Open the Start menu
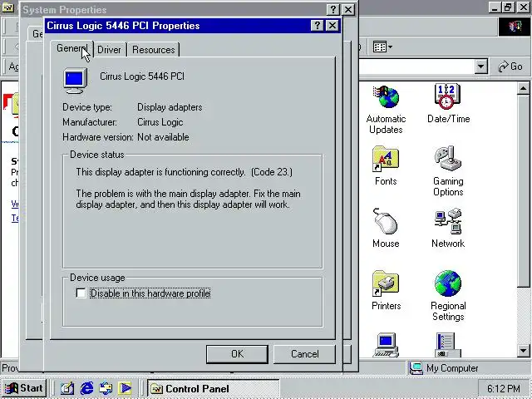This screenshot has width=532, height=399. (x=24, y=388)
